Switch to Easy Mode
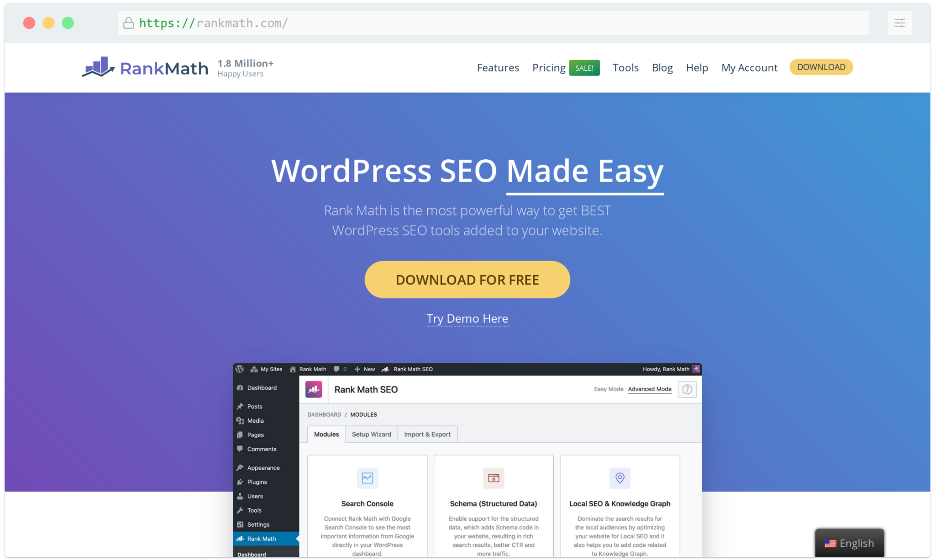 pyautogui.click(x=609, y=389)
